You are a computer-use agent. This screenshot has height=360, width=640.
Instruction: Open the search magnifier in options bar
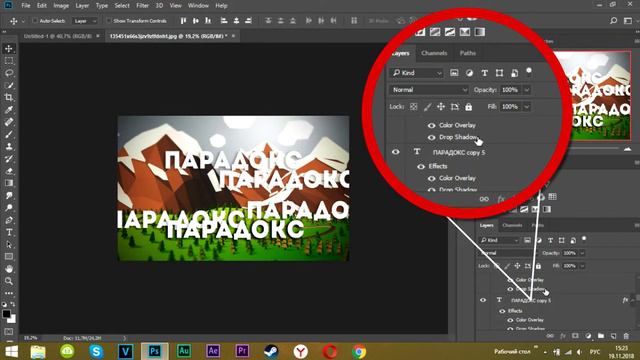pos(613,20)
